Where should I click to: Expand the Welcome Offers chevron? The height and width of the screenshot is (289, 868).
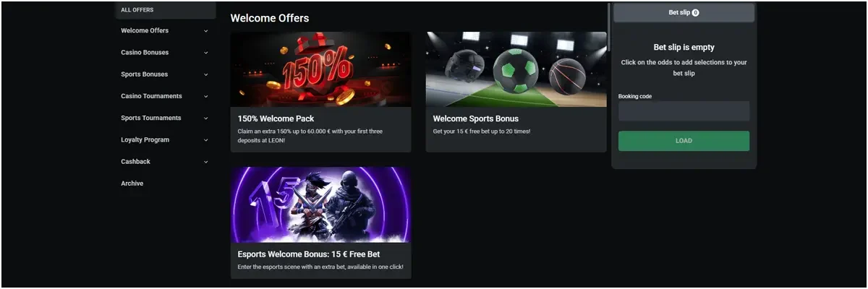click(x=206, y=31)
